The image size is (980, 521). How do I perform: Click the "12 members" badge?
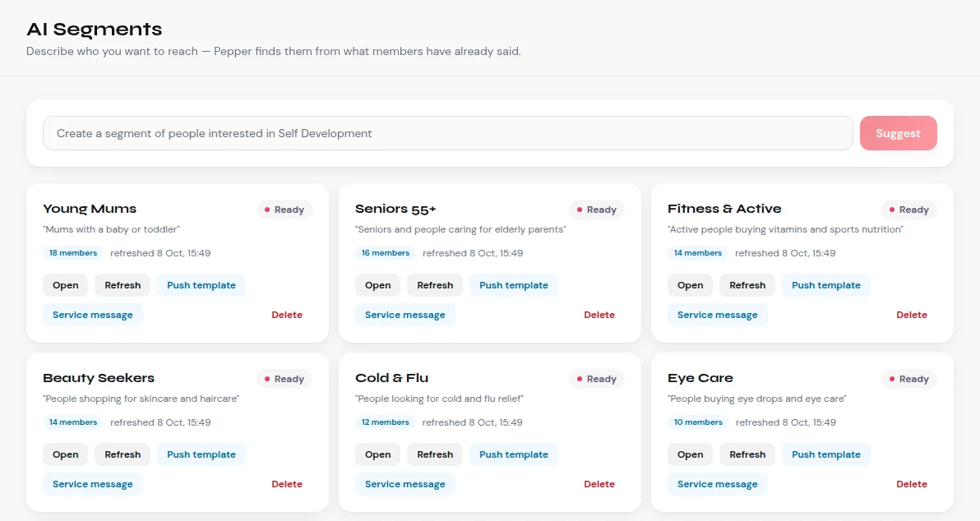tap(386, 422)
